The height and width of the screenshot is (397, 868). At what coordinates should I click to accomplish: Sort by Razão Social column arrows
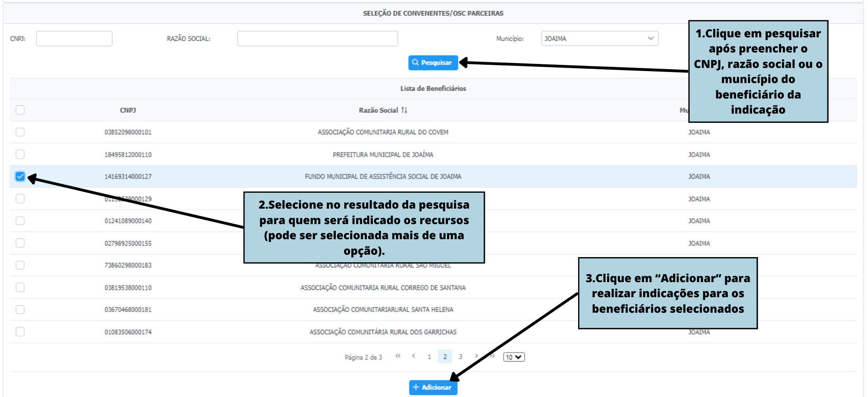[x=404, y=110]
